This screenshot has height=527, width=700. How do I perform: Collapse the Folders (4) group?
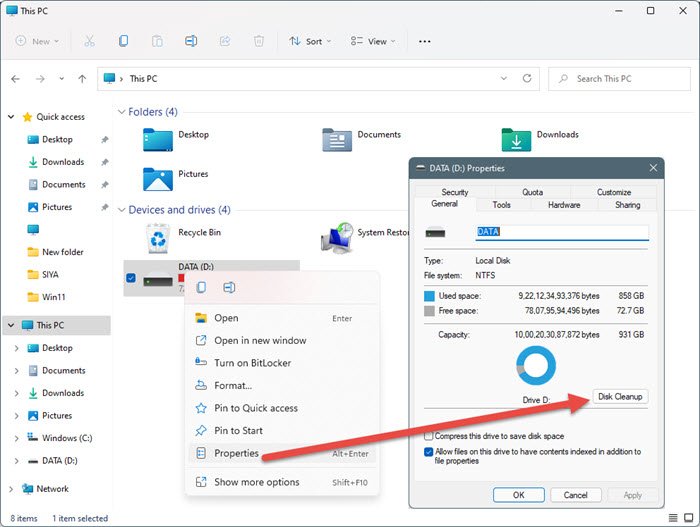point(122,112)
